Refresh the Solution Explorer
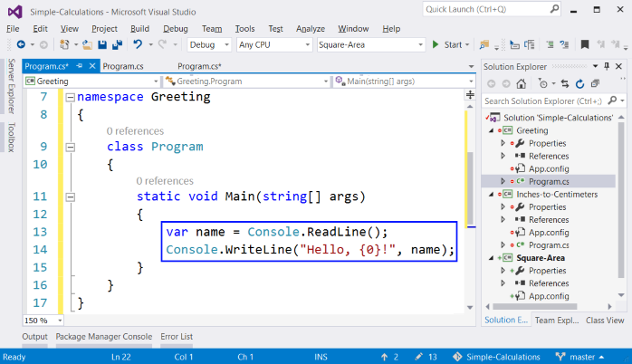The image size is (632, 364). pyautogui.click(x=579, y=84)
